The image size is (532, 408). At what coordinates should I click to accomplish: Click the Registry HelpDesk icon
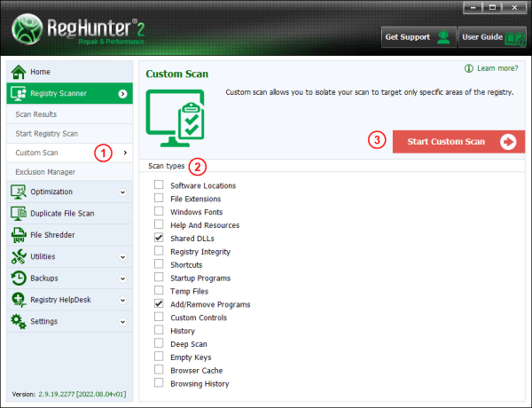(18, 300)
